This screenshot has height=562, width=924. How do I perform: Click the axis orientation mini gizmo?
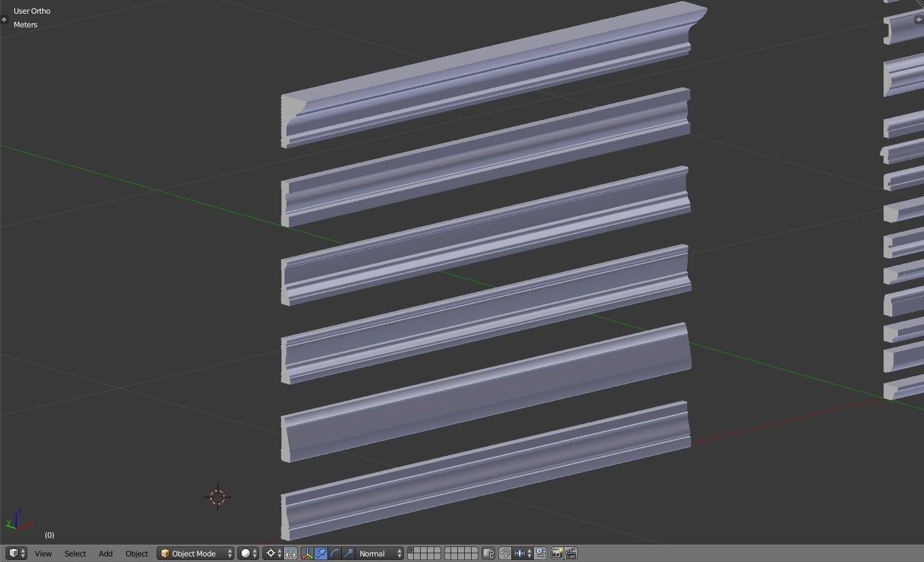tap(19, 520)
